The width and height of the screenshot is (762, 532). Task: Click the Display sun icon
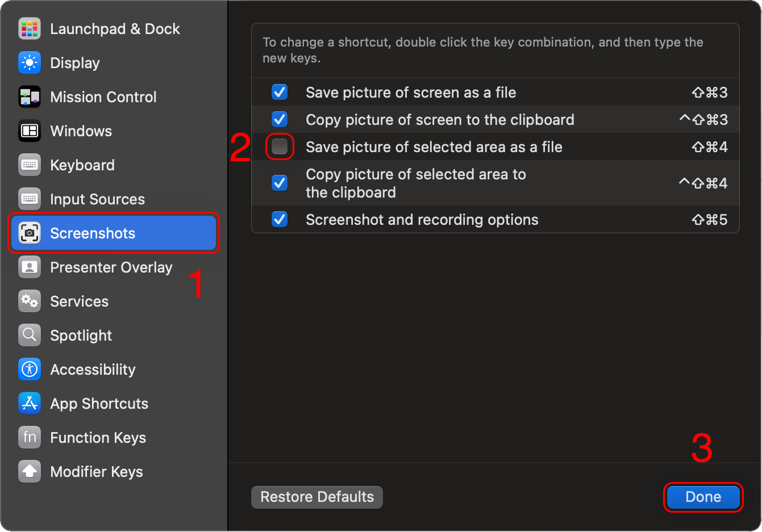click(x=30, y=63)
